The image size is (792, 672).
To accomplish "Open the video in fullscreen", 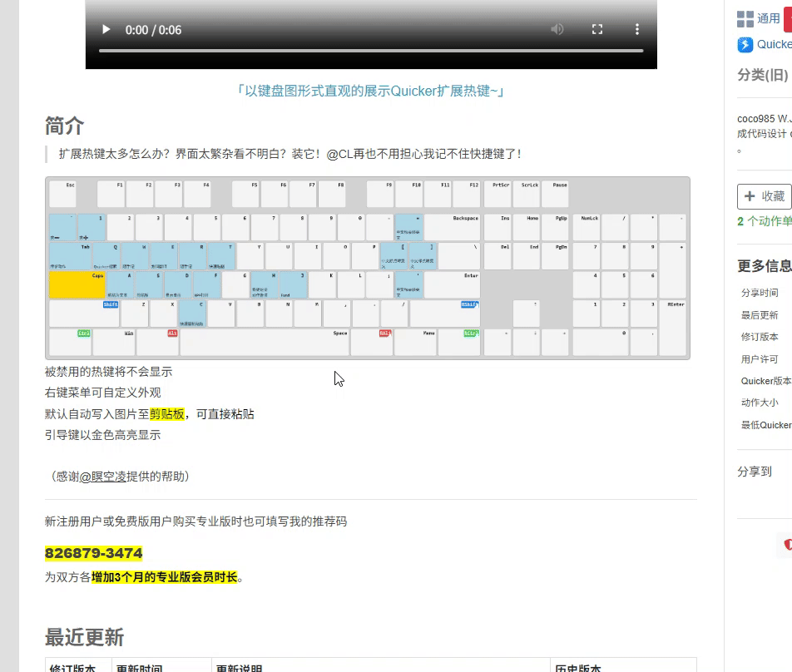I will 597,30.
